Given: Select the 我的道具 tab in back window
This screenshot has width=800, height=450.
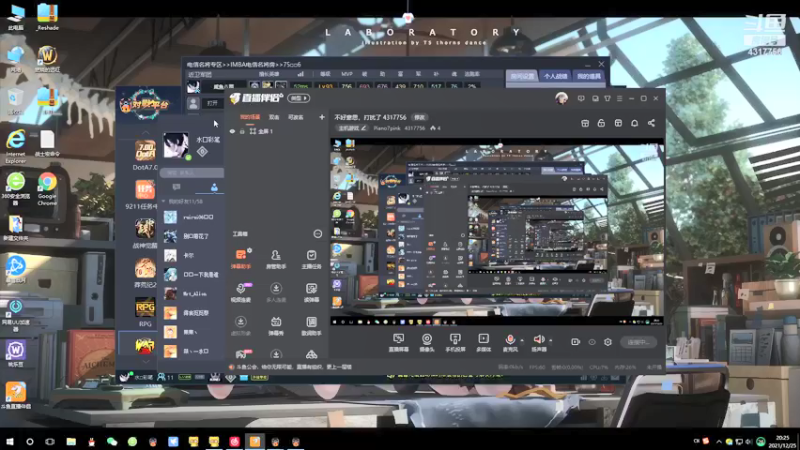Looking at the screenshot, I should 588,76.
